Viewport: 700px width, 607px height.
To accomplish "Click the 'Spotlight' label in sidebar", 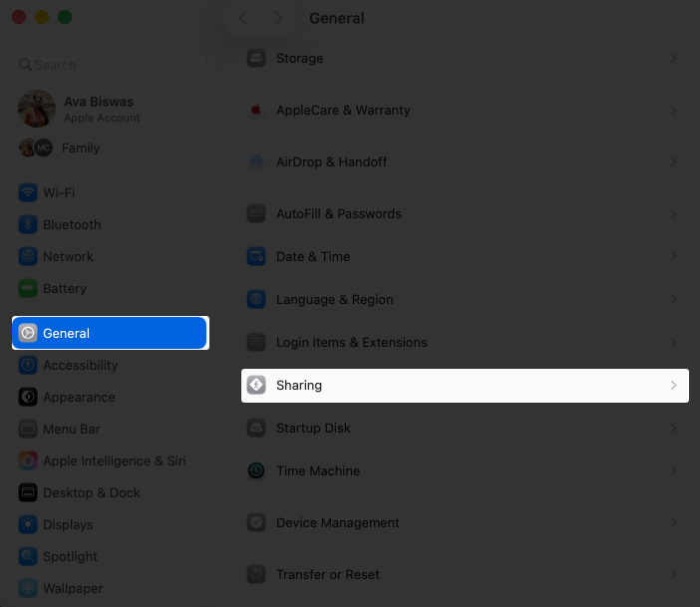I will 70,556.
